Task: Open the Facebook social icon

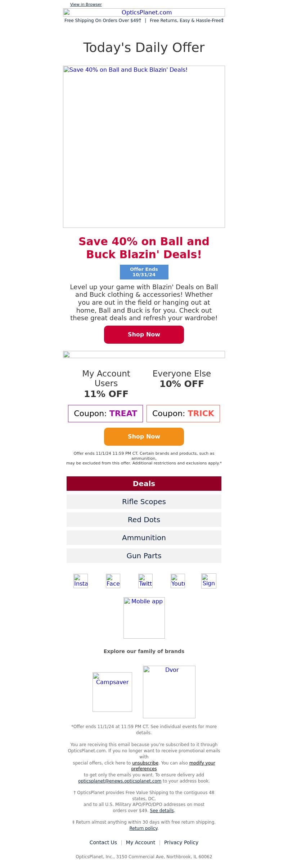Action: click(x=113, y=581)
